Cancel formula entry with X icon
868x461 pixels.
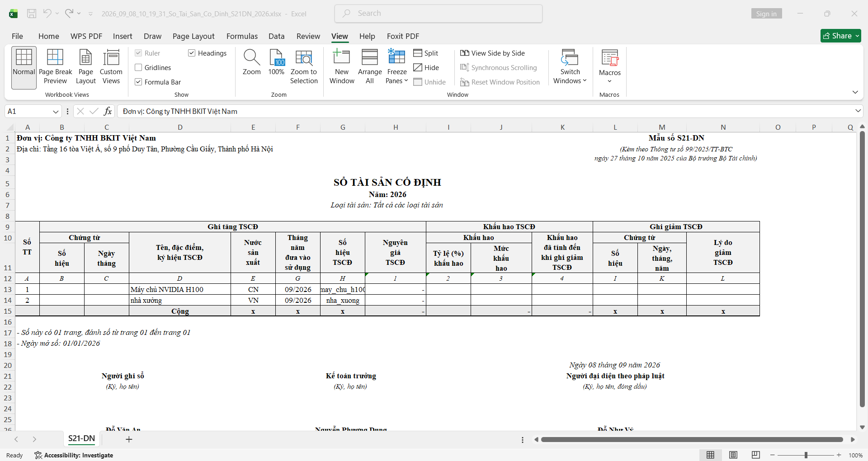point(80,111)
